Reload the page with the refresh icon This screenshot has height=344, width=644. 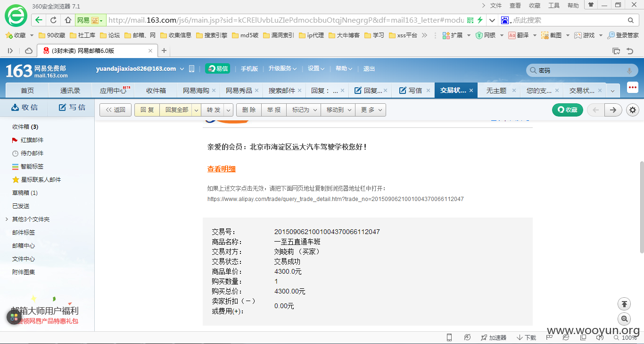(53, 20)
